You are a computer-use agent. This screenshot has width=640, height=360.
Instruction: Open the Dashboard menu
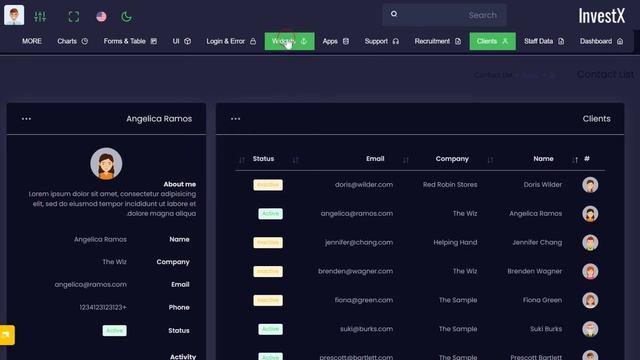coord(601,41)
